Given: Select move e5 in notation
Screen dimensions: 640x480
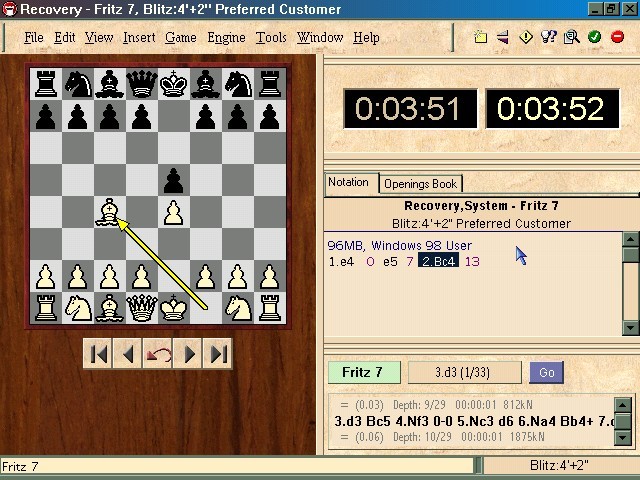Looking at the screenshot, I should click(x=390, y=262).
